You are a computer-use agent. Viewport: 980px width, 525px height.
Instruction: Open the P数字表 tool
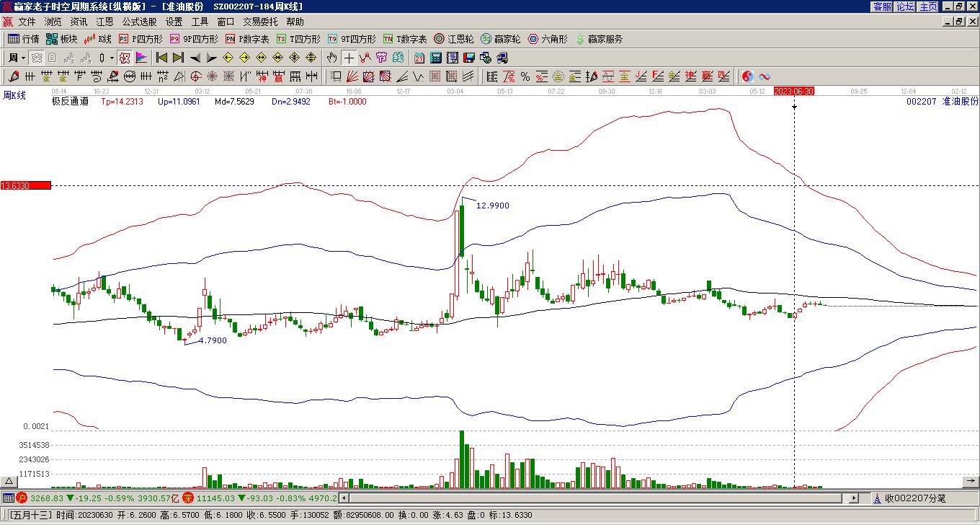tap(247, 39)
